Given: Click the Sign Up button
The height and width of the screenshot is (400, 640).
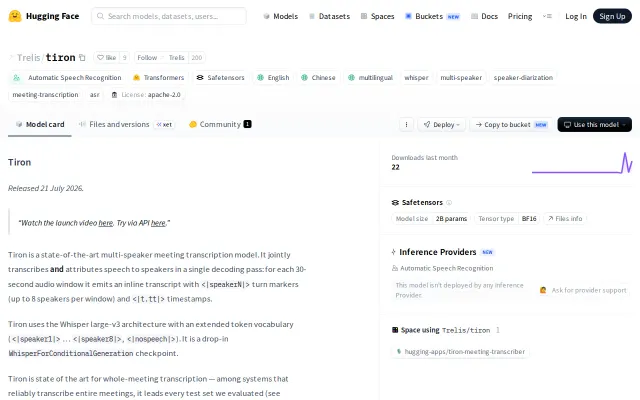Looking at the screenshot, I should (x=612, y=16).
